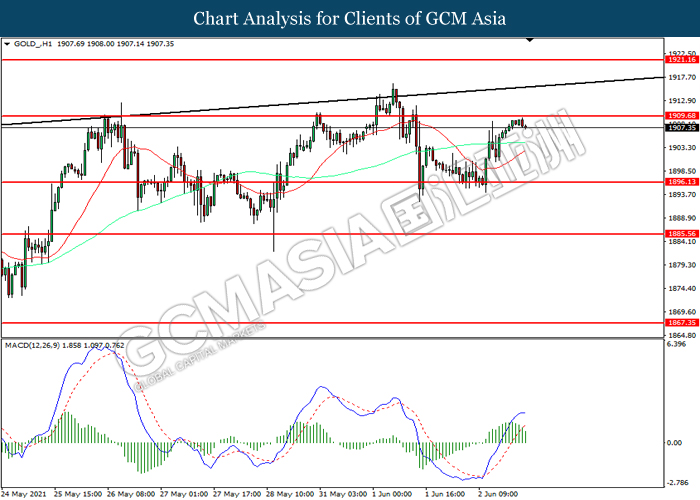Click the 1 Jun 00:00 time label
This screenshot has height=500, width=700.
click(394, 494)
